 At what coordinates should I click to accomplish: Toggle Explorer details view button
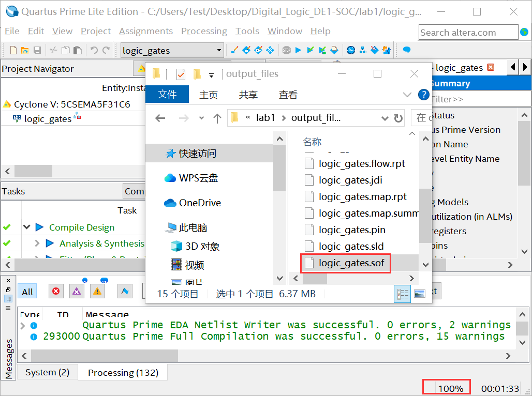pyautogui.click(x=403, y=294)
